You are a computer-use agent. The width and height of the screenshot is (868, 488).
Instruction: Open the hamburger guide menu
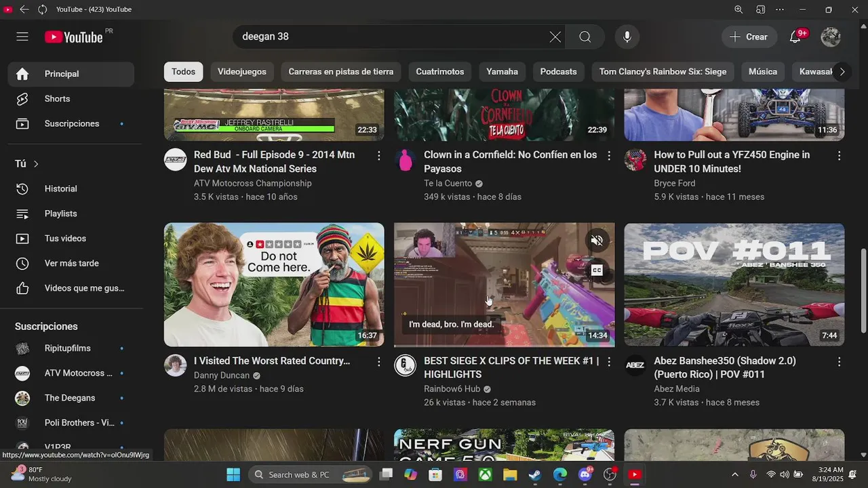pos(22,37)
